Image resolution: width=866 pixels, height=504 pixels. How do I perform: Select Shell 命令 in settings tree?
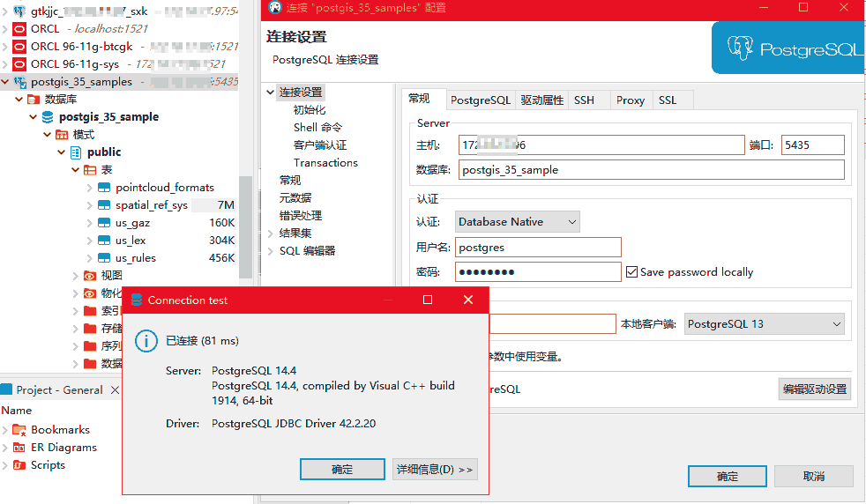(317, 128)
